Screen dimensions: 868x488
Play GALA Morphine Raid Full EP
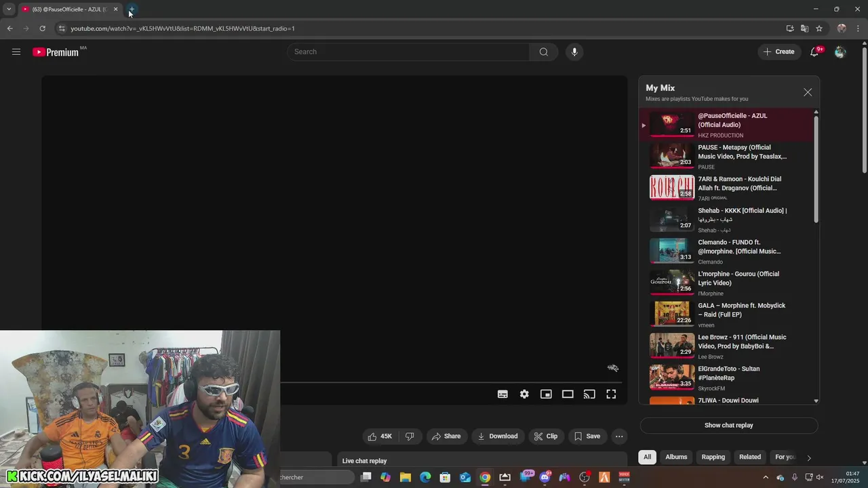727,314
